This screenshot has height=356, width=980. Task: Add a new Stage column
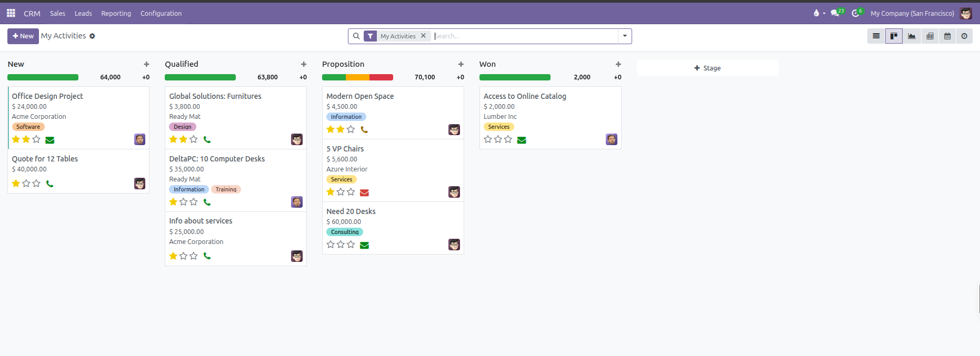pyautogui.click(x=707, y=68)
